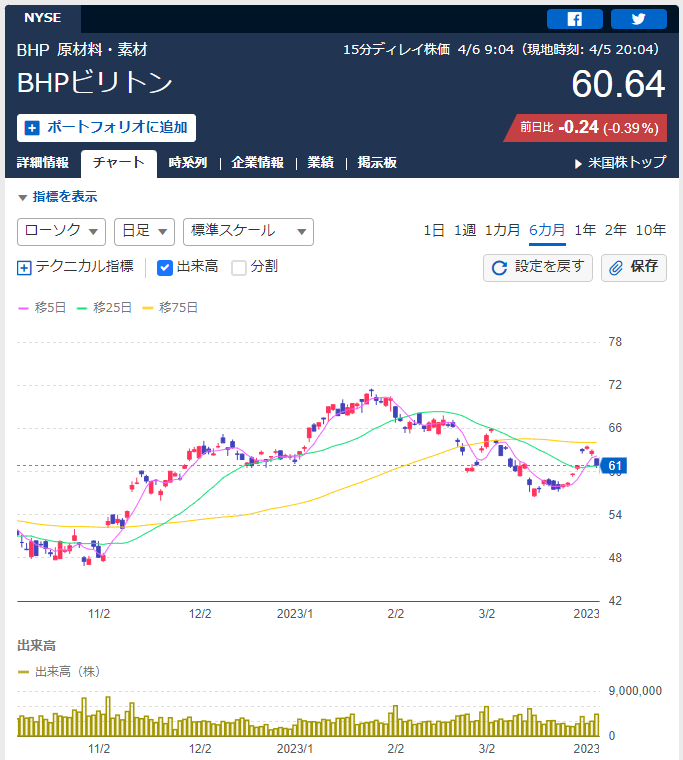Select the NYSE market tab
This screenshot has width=683, height=760.
click(43, 18)
